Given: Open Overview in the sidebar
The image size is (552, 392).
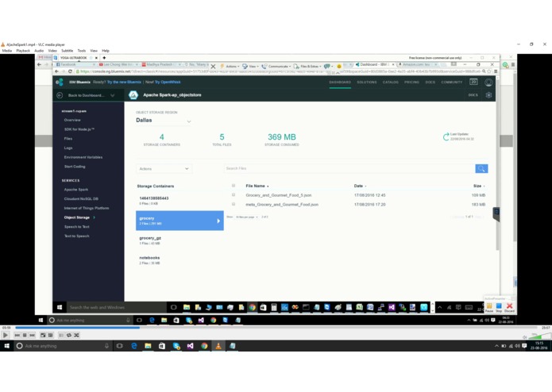Looking at the screenshot, I should click(x=72, y=120).
